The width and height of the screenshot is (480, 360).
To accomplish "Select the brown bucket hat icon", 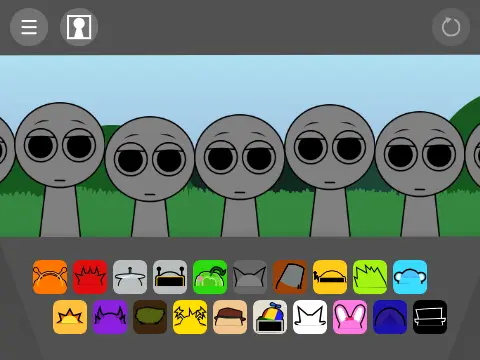I will click(290, 277).
